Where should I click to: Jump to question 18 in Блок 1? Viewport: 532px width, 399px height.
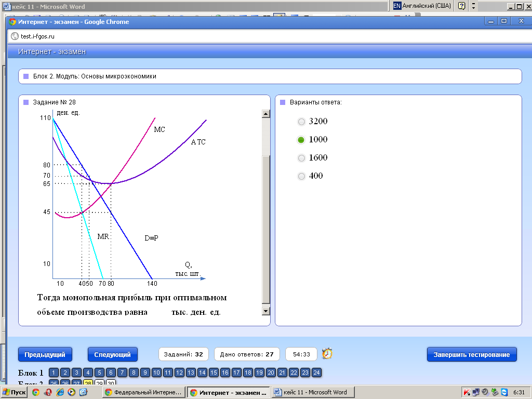(248, 373)
